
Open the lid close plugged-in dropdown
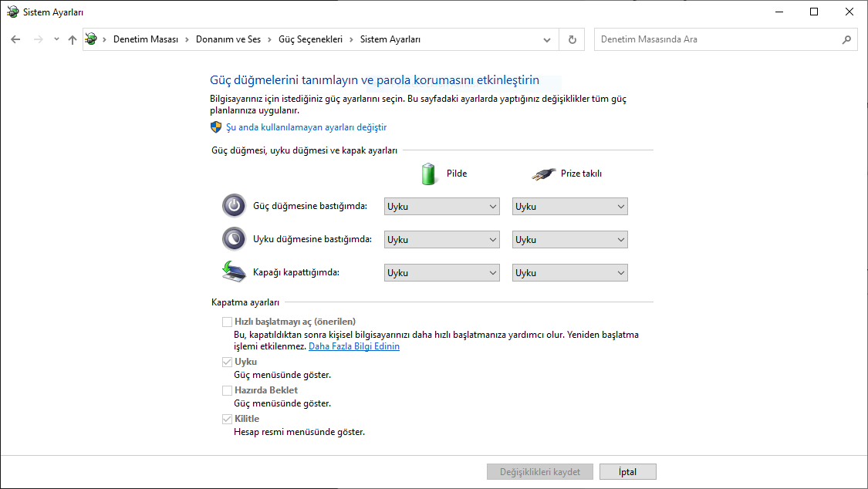pos(569,273)
